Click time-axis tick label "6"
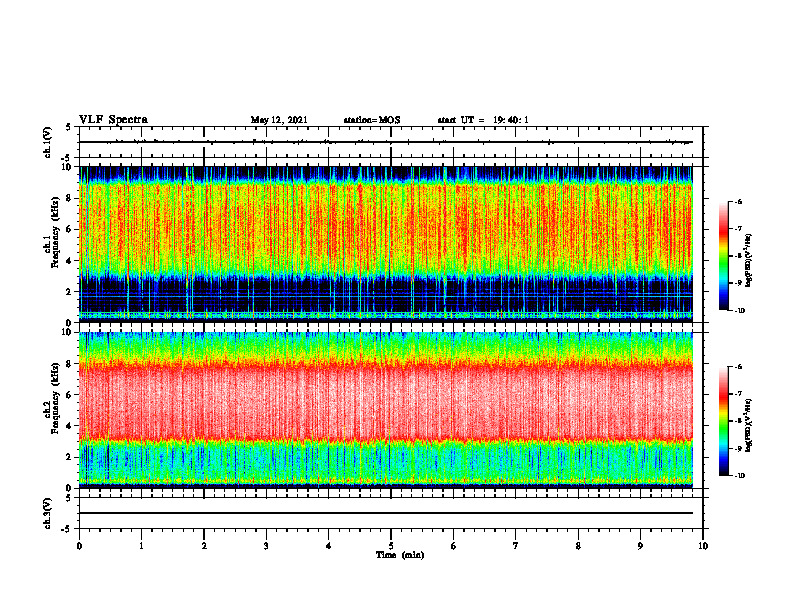Viewport: 792px width, 612px height. tap(454, 546)
